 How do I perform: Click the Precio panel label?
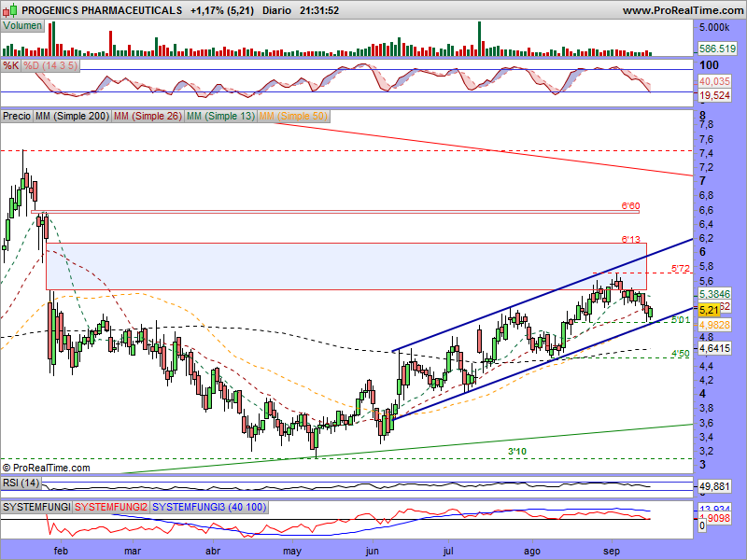point(17,116)
